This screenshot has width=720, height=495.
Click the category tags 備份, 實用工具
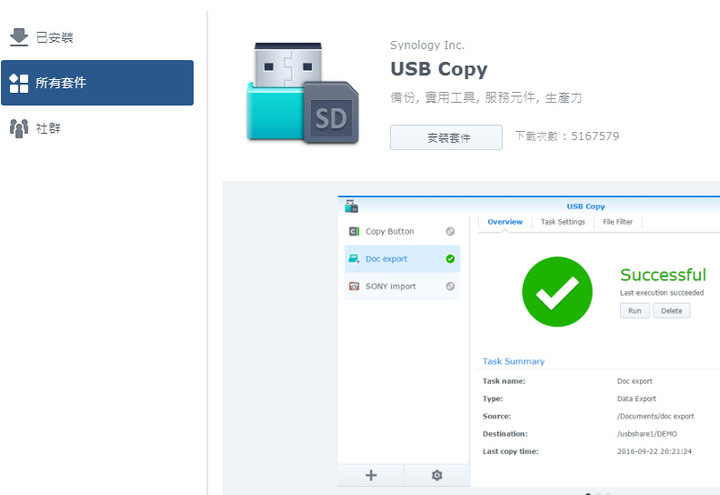click(x=433, y=97)
